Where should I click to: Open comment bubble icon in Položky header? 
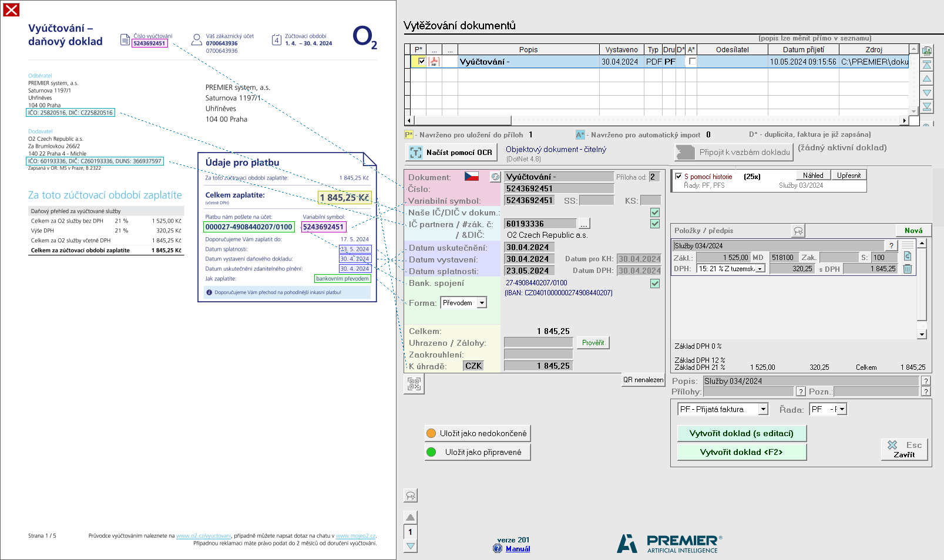pos(798,231)
